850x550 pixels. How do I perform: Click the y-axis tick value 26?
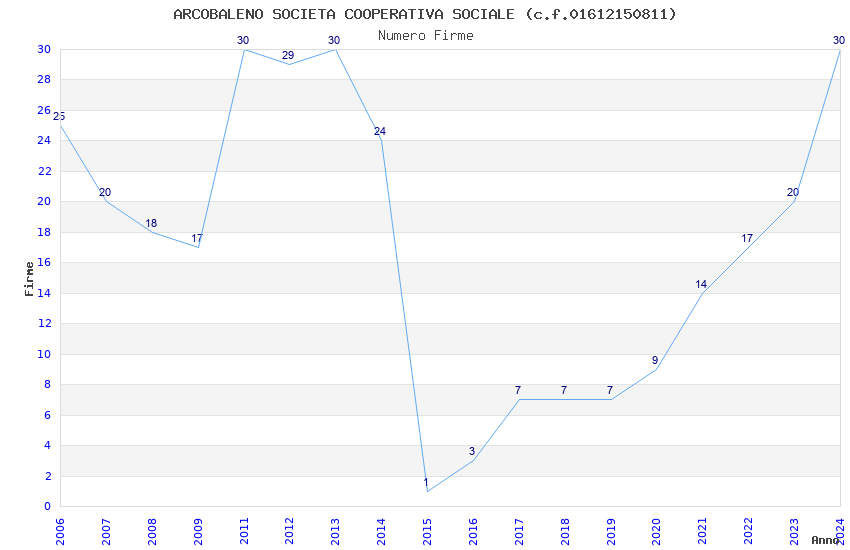tap(44, 111)
